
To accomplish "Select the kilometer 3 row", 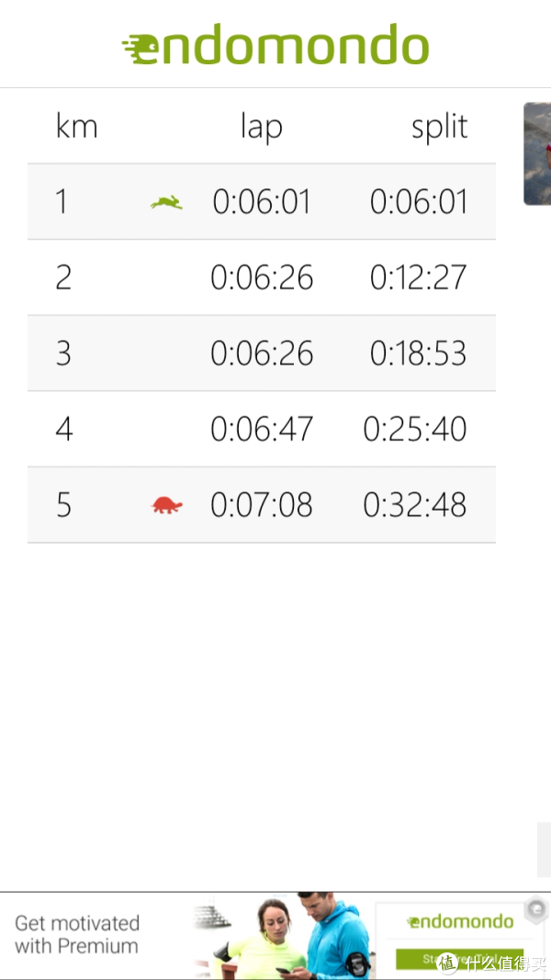I will (x=262, y=353).
